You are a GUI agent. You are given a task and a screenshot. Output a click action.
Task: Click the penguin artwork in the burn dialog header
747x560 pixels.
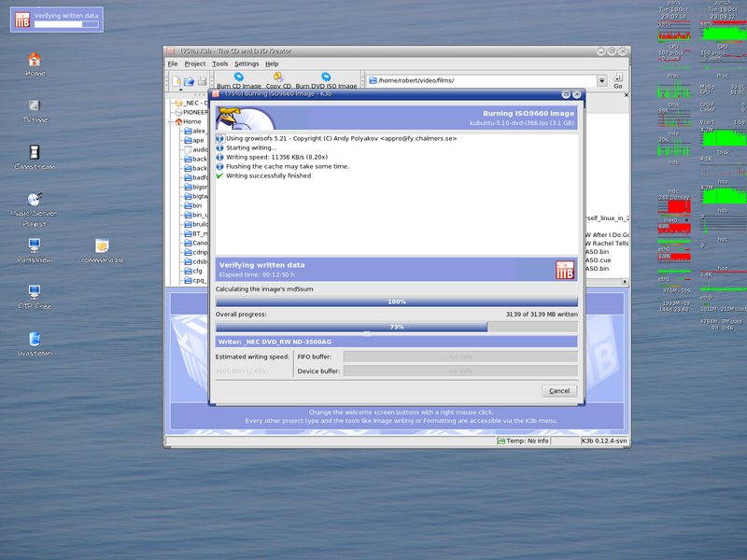point(245,119)
